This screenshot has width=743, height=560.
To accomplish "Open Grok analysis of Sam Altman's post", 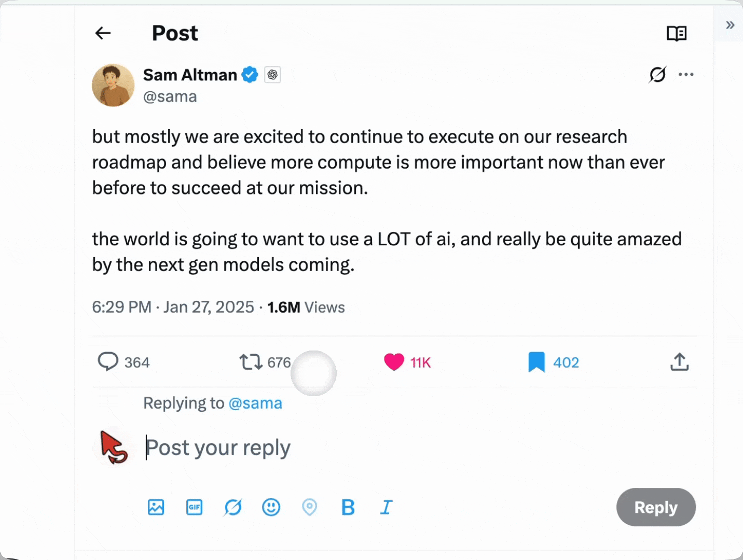I will click(657, 74).
